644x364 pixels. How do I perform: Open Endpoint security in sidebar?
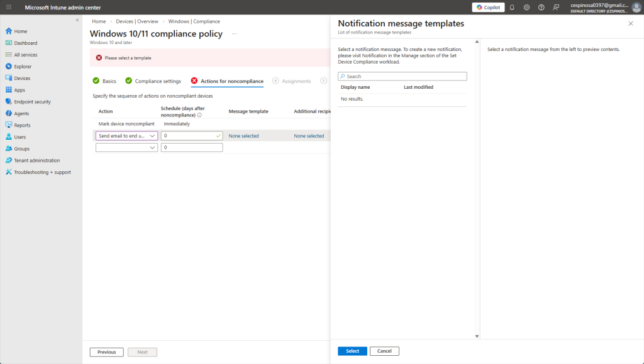(x=32, y=101)
